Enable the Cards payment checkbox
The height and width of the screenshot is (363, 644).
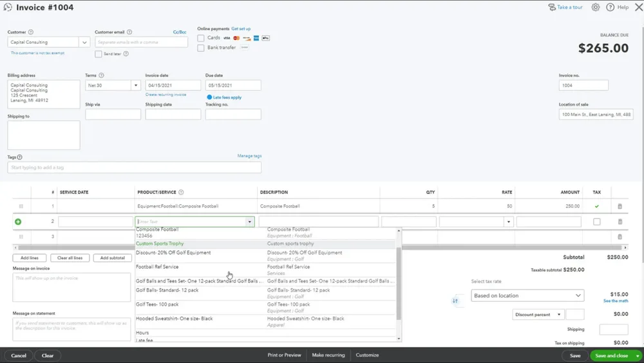pos(201,38)
